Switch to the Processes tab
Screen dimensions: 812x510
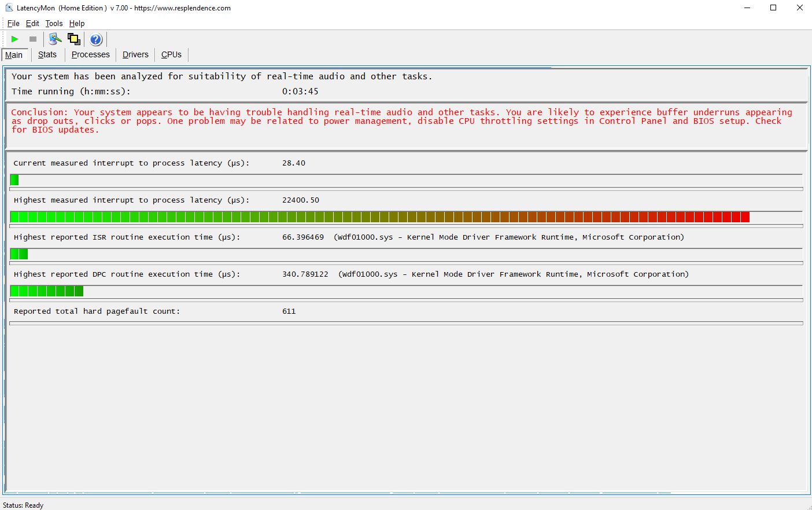(91, 55)
